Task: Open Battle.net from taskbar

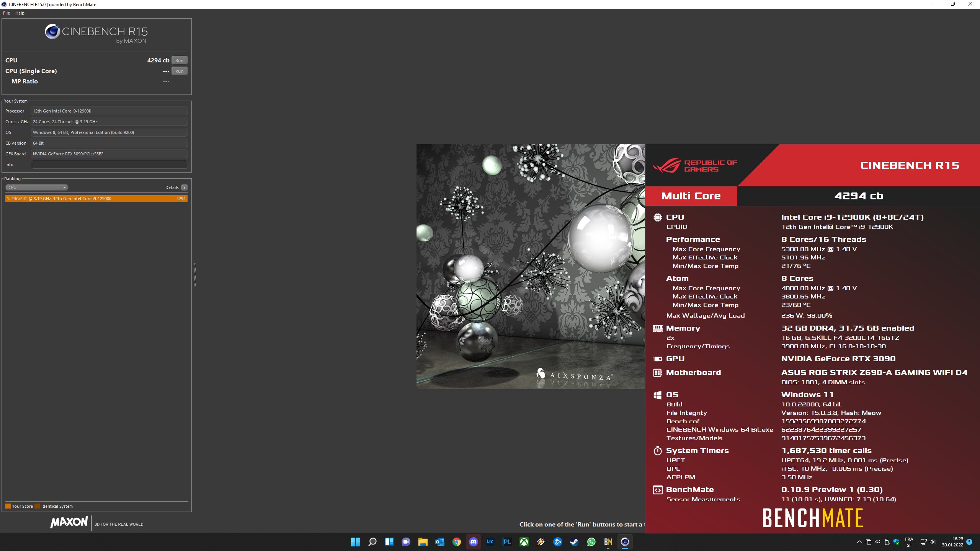Action: 557,542
